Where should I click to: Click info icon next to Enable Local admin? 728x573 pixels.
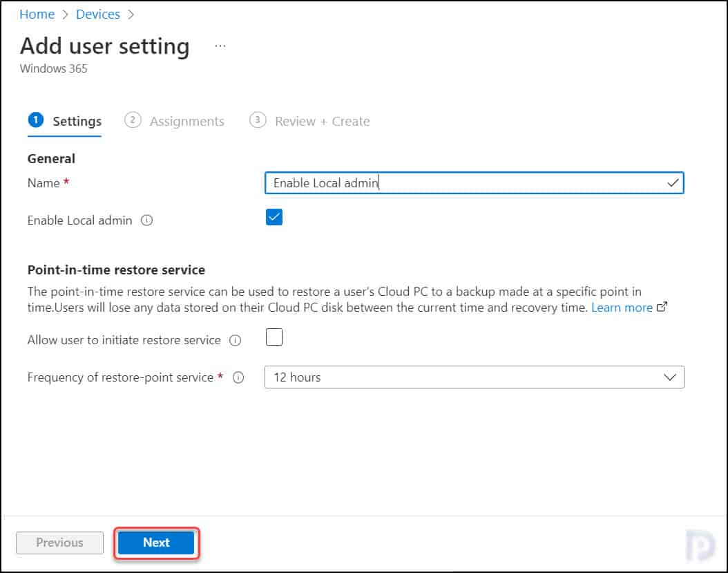pyautogui.click(x=146, y=220)
